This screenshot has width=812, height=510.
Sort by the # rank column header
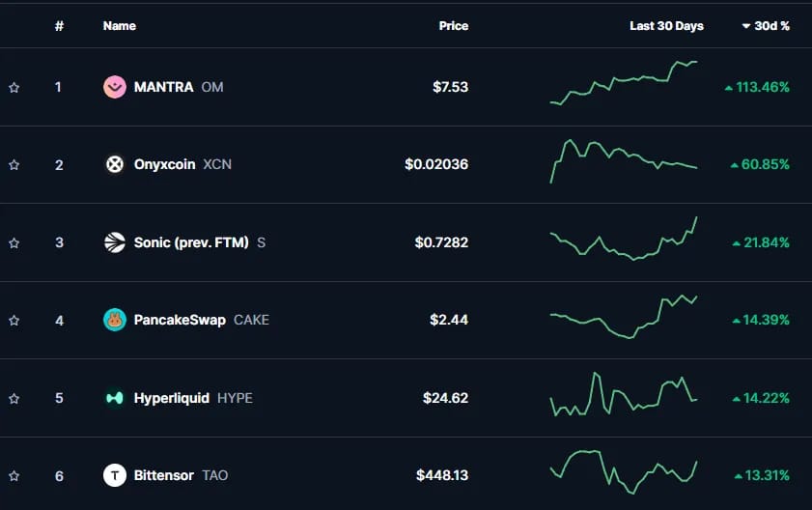[59, 26]
